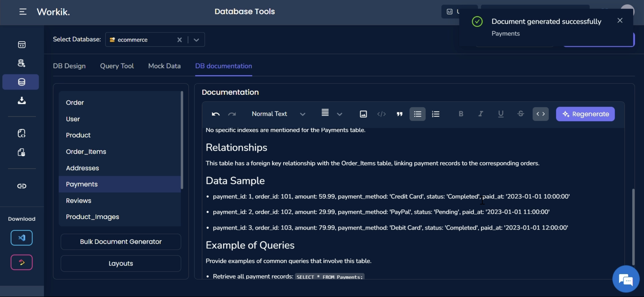
Task: Click the documentation editor scrollbar
Action: 633,227
